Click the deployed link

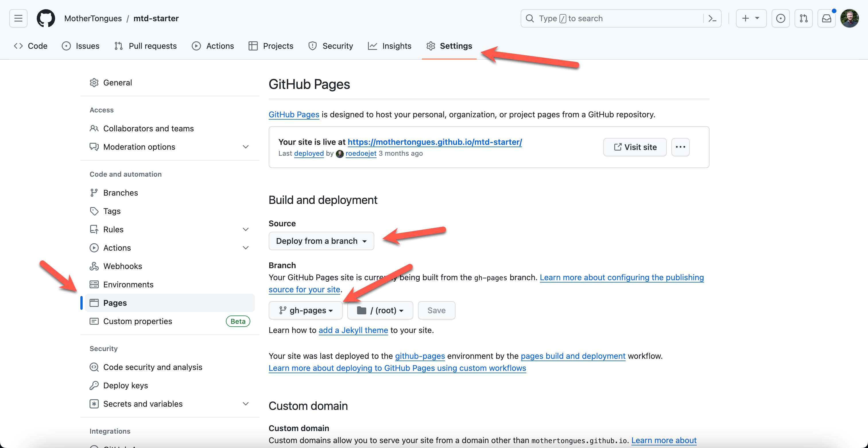309,153
